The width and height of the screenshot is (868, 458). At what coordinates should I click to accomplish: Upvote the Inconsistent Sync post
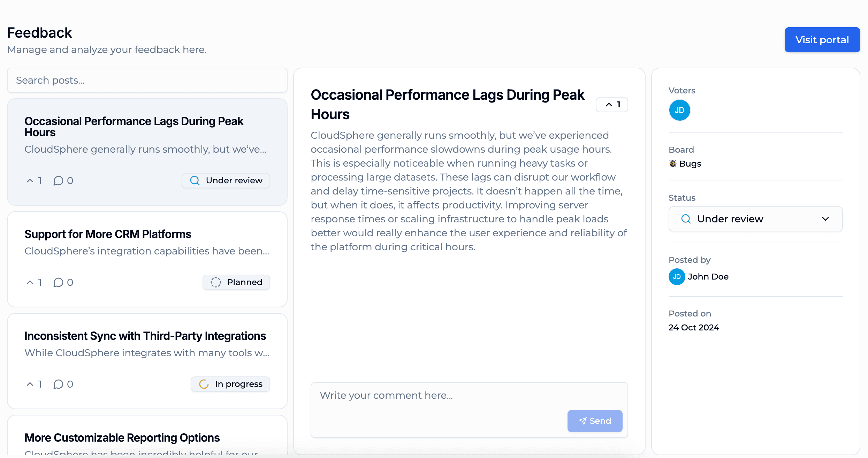coord(34,384)
